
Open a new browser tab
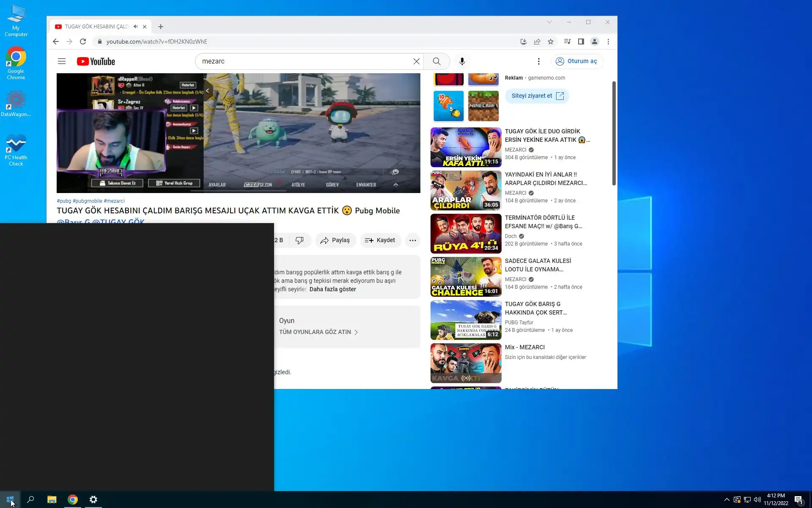click(161, 27)
